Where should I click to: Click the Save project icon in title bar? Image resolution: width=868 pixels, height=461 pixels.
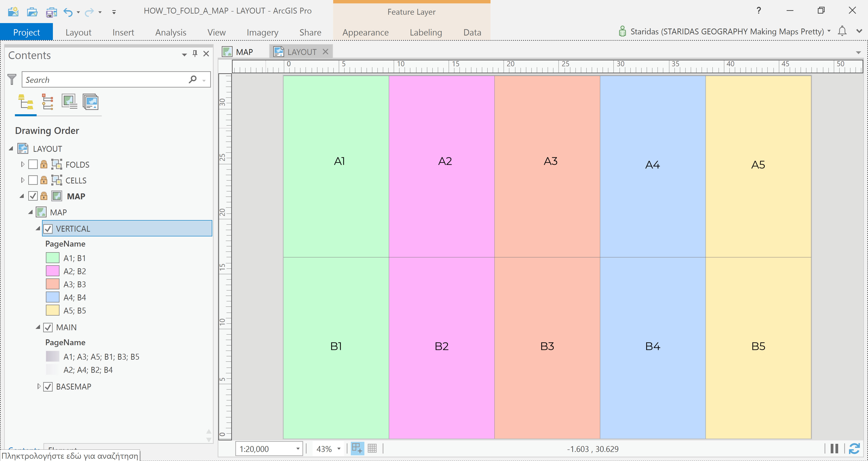51,12
